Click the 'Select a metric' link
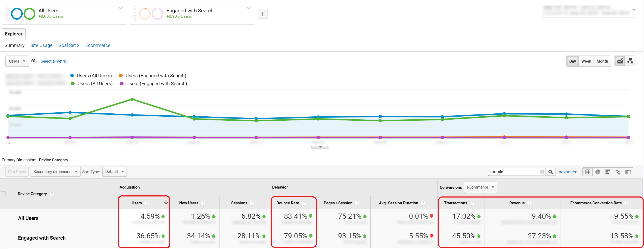Image resolution: width=644 pixels, height=249 pixels. (54, 61)
